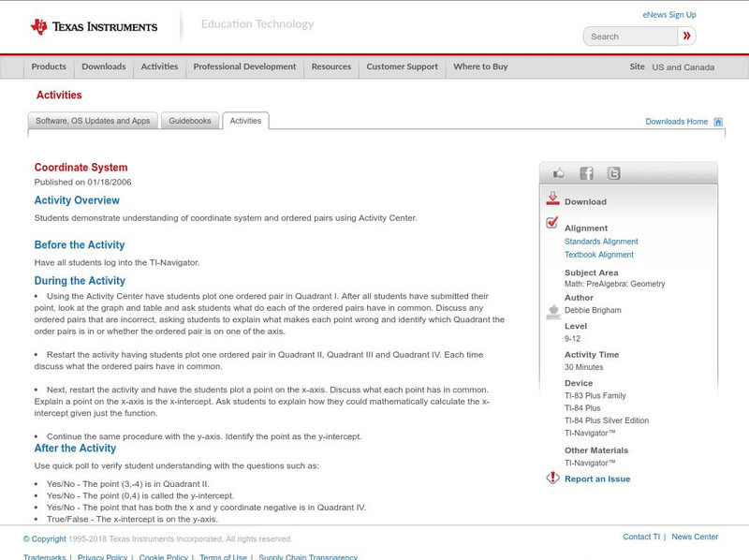
Task: Click the Education Technology header text
Action: pos(257,24)
